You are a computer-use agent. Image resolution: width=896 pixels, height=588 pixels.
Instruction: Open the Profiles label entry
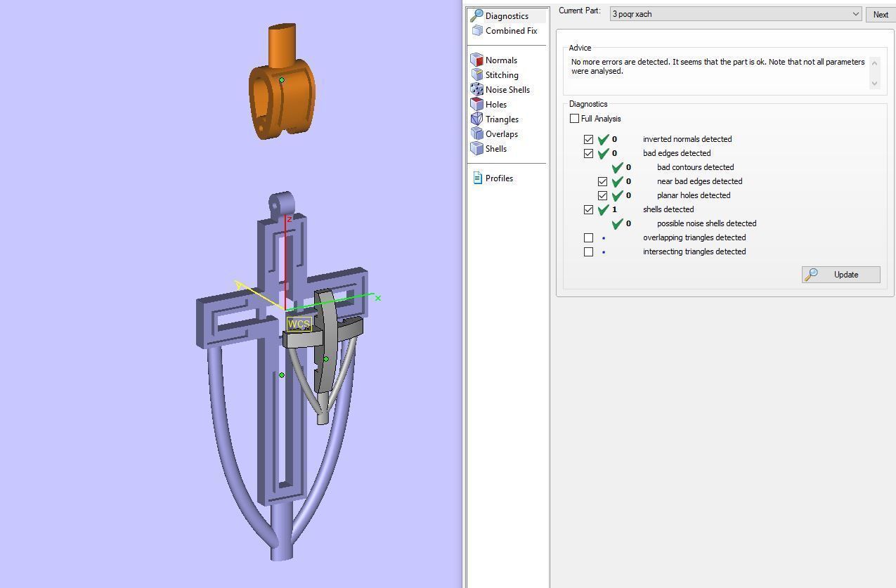click(x=499, y=178)
